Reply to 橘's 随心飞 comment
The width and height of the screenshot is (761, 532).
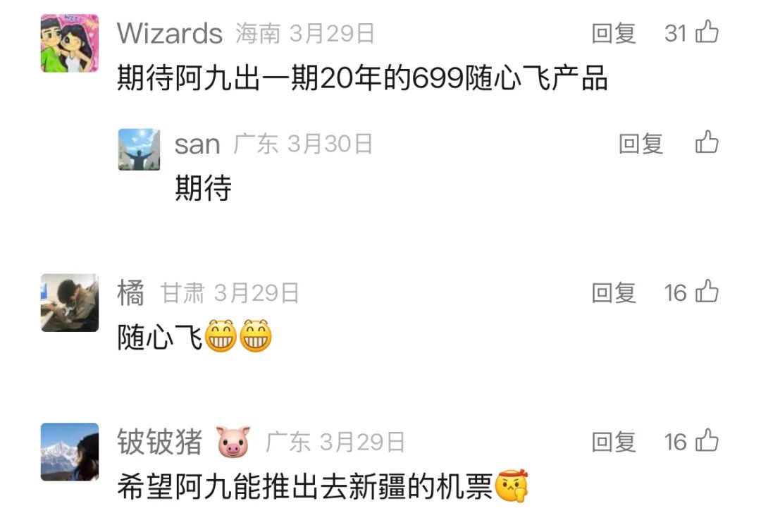point(614,292)
